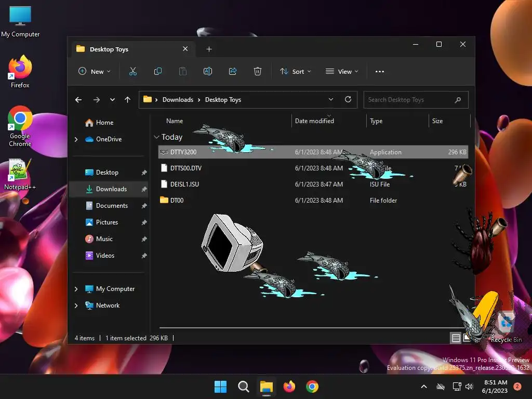Viewport: 532px width, 399px height.
Task: Click the Delete trash can icon
Action: click(x=258, y=71)
